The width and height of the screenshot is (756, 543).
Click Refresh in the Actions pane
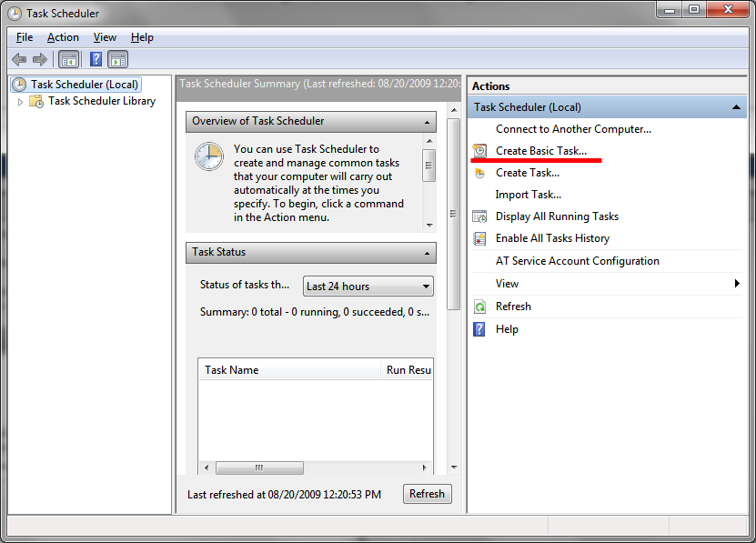click(513, 307)
